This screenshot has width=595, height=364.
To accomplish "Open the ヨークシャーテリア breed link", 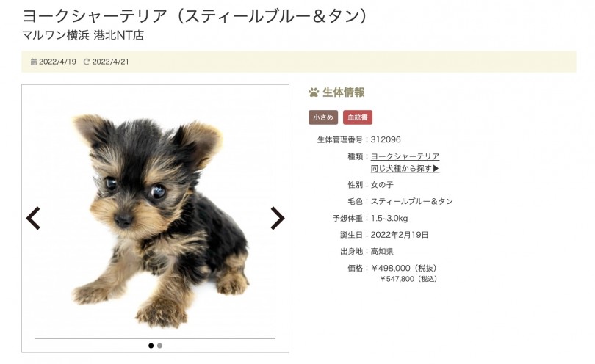I will [x=405, y=156].
